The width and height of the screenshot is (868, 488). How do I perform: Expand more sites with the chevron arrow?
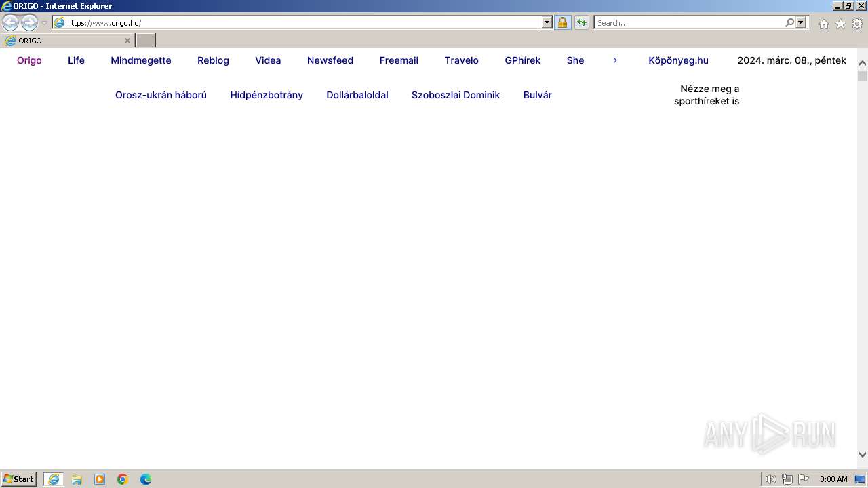click(615, 60)
